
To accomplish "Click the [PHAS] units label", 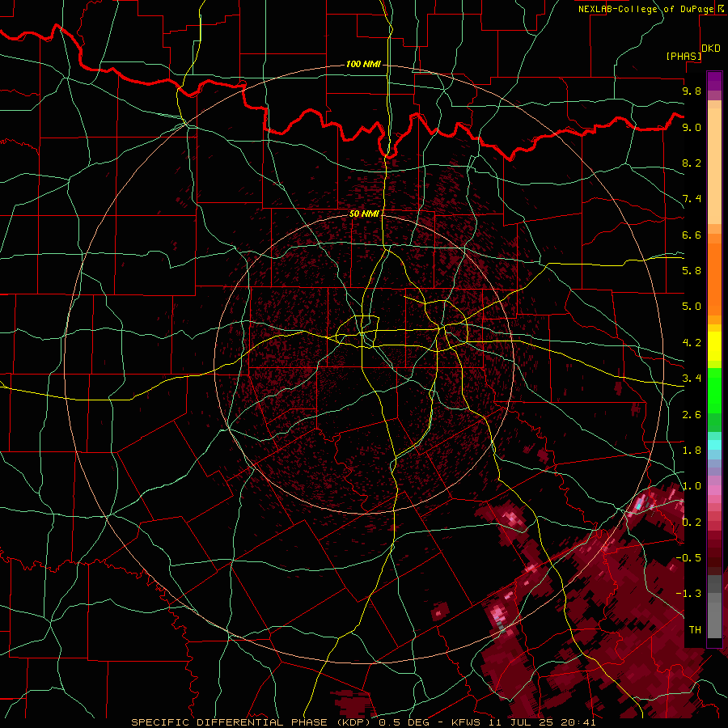I will [x=684, y=57].
